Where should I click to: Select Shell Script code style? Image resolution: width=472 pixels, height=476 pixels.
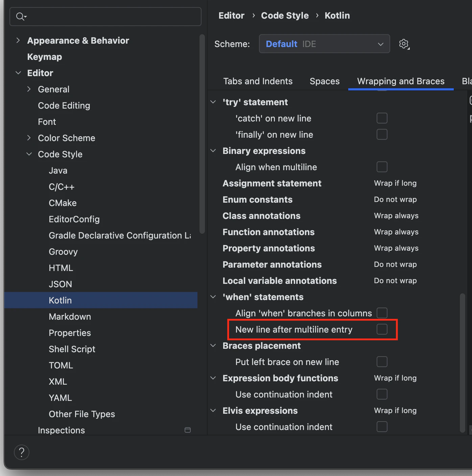[x=72, y=349]
